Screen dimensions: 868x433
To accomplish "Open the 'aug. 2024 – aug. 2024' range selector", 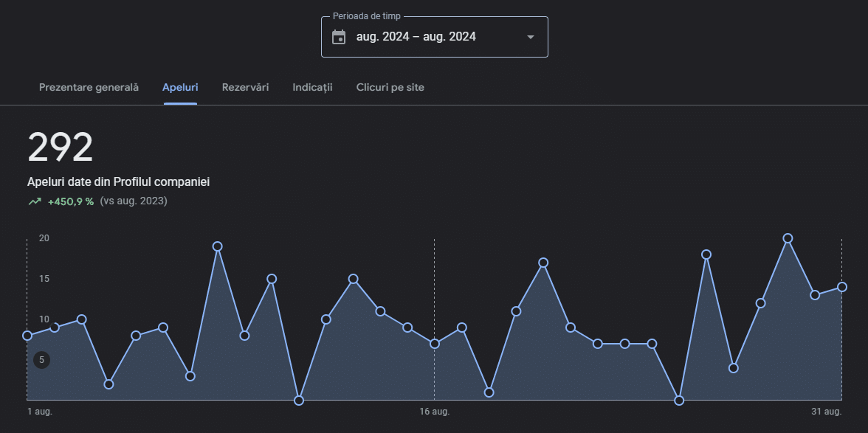I will pyautogui.click(x=416, y=37).
